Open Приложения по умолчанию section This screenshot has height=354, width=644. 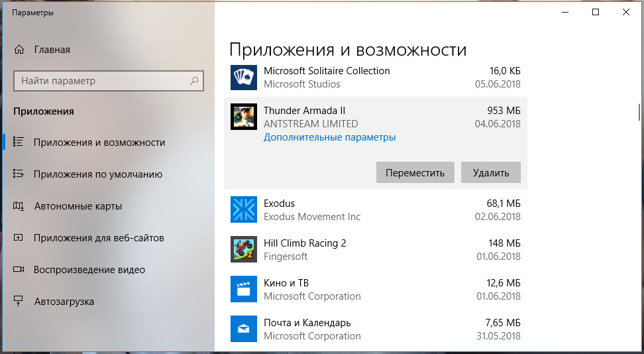point(98,174)
